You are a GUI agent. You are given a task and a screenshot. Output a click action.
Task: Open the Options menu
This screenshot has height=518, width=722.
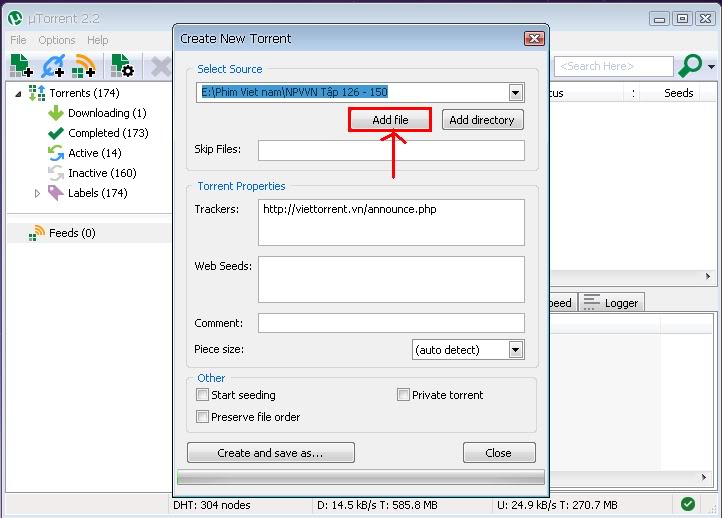click(x=57, y=40)
